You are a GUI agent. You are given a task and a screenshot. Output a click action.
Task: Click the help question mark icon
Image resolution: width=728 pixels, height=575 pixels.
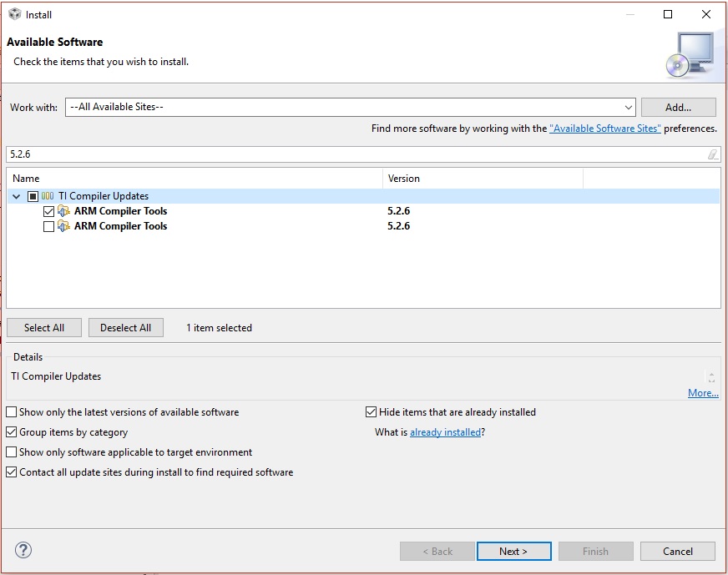coord(23,550)
